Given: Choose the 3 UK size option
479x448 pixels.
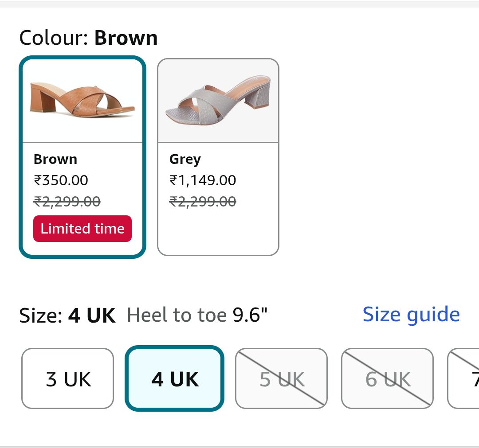Looking at the screenshot, I should pyautogui.click(x=68, y=379).
